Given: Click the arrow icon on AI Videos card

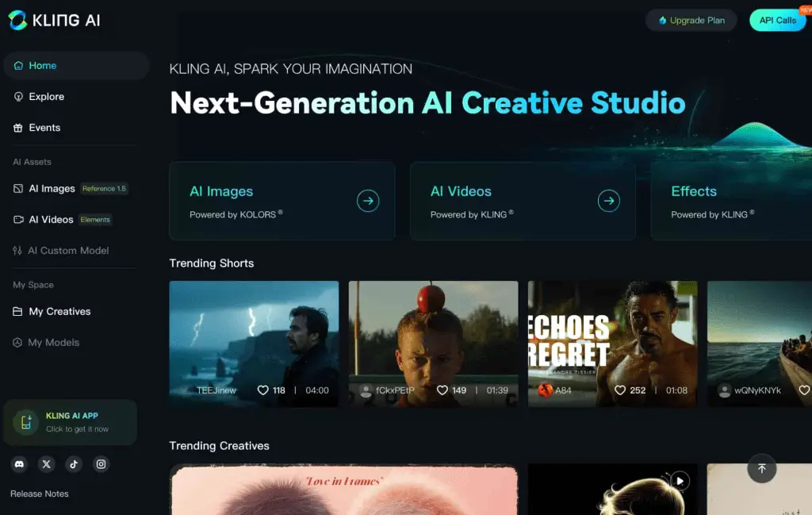Looking at the screenshot, I should (x=608, y=202).
